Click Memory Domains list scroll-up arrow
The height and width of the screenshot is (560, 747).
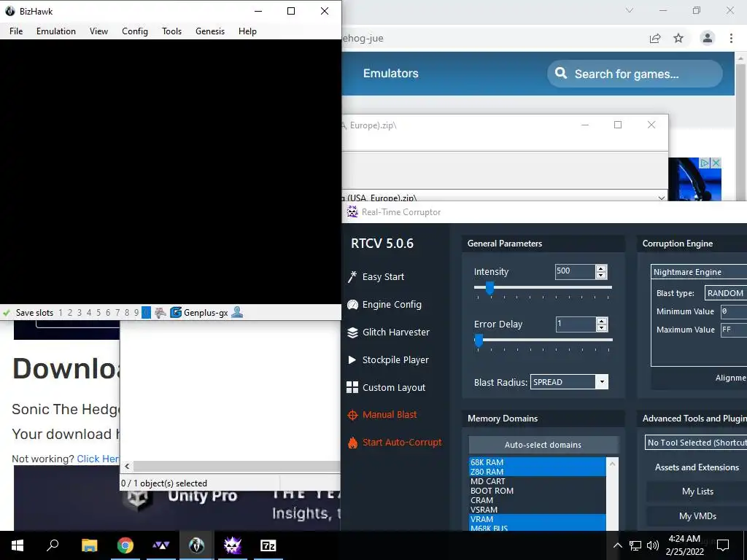tap(612, 463)
